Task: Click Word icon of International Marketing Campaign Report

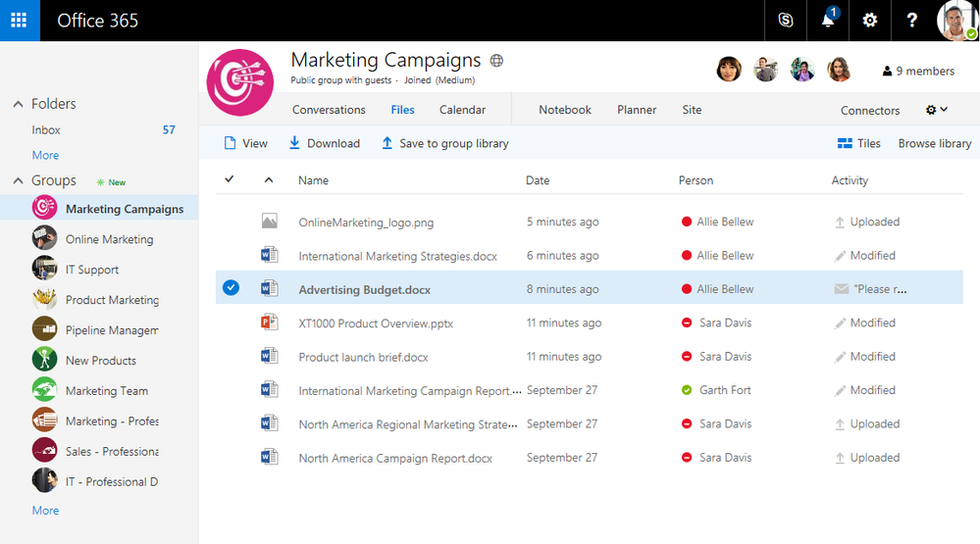Action: point(270,389)
